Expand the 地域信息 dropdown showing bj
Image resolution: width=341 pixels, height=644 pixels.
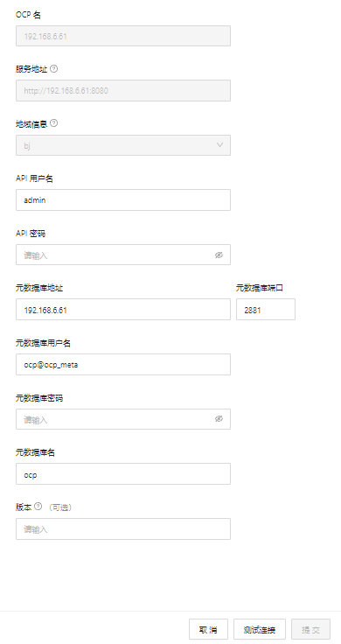click(x=123, y=145)
